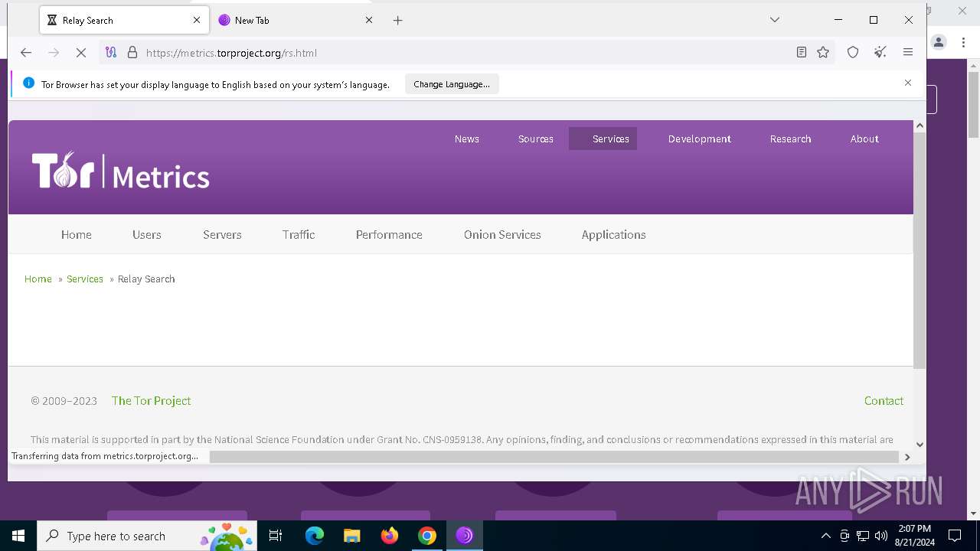Open the News menu item
This screenshot has width=980, height=551.
point(467,139)
